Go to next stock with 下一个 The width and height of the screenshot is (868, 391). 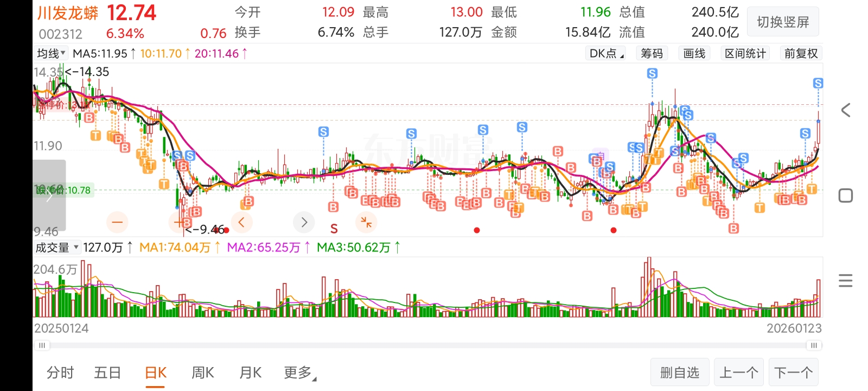click(794, 373)
